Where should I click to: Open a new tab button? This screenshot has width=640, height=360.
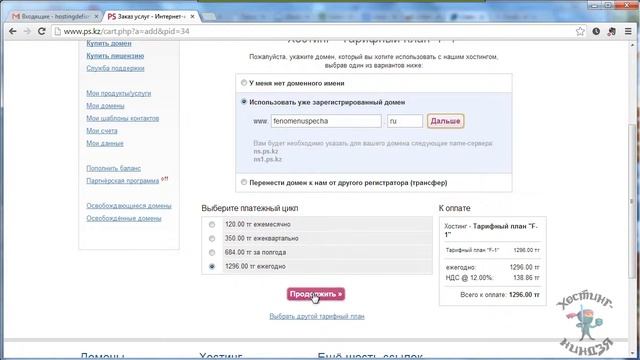209,17
